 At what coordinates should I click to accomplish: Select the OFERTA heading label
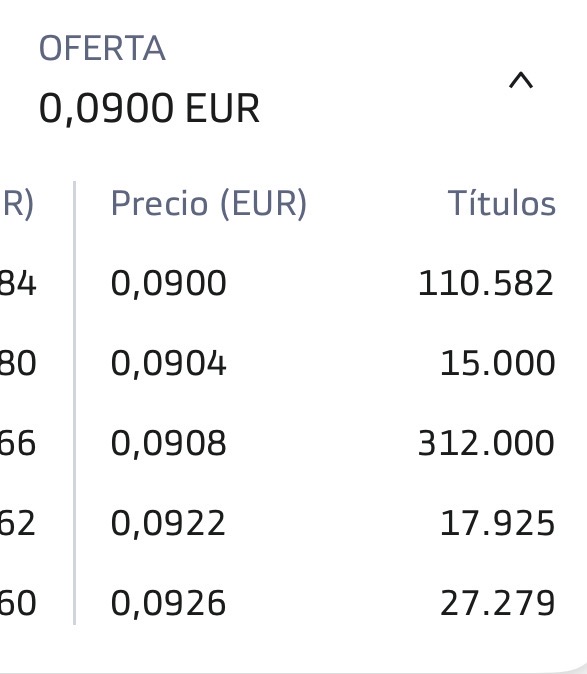click(102, 48)
